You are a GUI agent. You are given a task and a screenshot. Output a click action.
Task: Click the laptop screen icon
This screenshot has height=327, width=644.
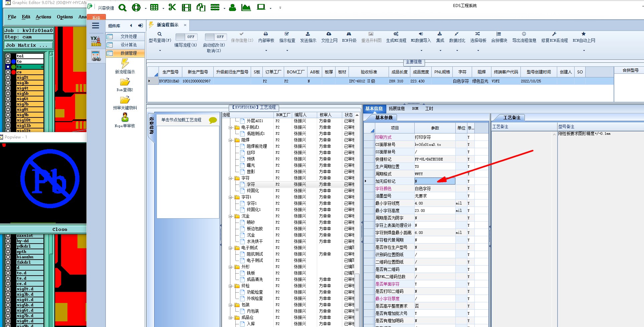coord(261,7)
